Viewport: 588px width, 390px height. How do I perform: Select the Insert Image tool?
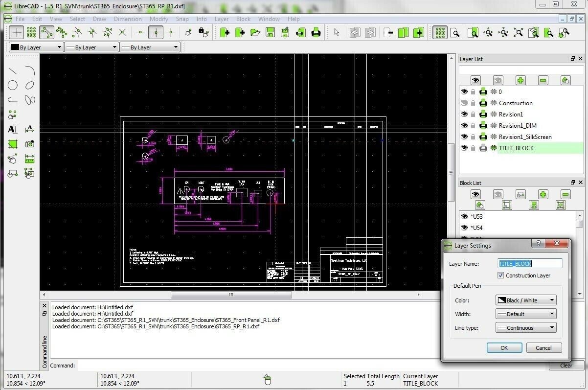(29, 144)
